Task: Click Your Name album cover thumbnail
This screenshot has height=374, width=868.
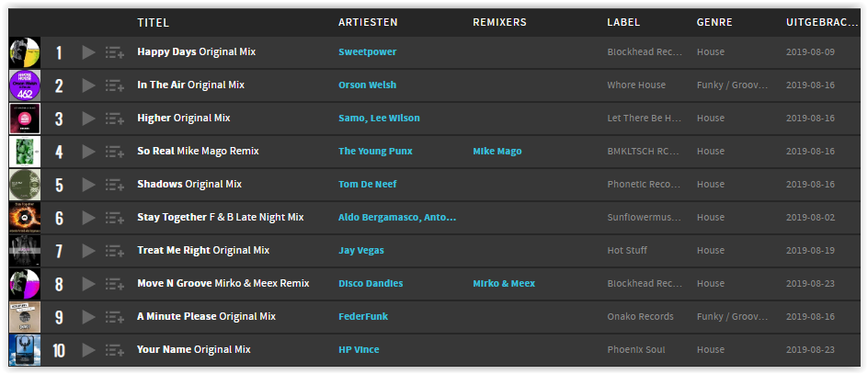Action: pyautogui.click(x=25, y=350)
